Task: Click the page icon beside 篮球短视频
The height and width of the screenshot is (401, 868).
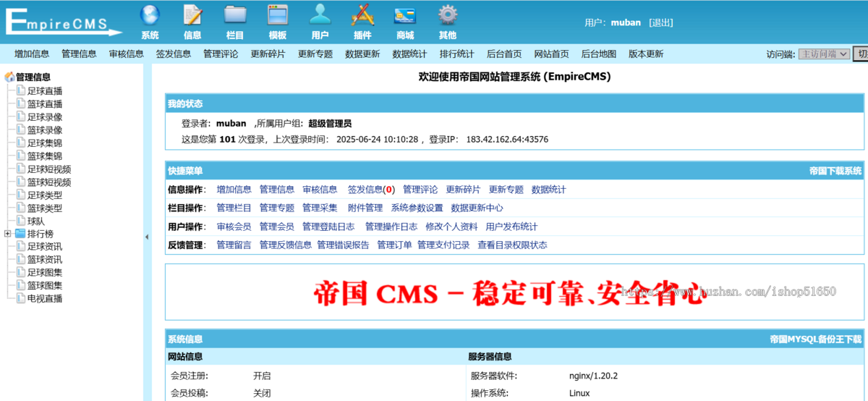Action: [21, 182]
